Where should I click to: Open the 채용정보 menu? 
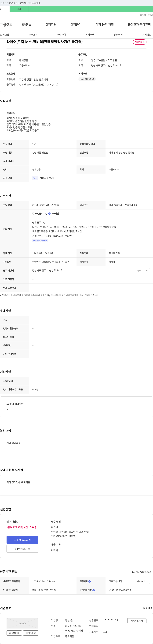point(26,24)
